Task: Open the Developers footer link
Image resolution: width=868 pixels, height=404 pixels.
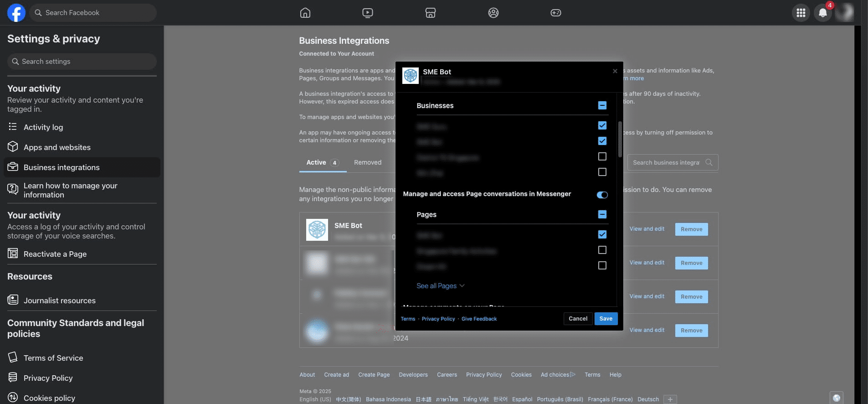Action: pos(413,375)
